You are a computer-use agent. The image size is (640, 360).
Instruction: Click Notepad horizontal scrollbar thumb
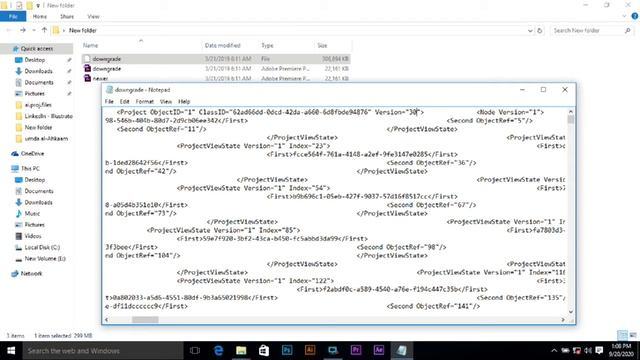tap(145, 320)
